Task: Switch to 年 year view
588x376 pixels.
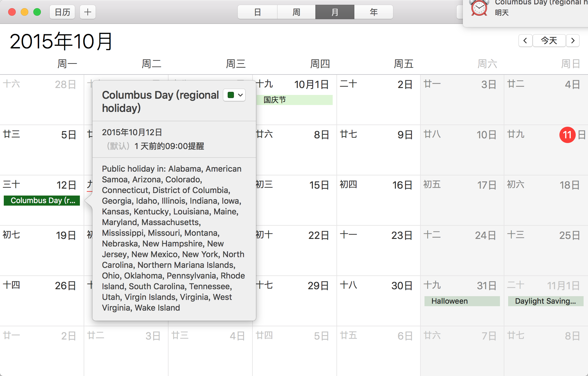Action: (374, 12)
